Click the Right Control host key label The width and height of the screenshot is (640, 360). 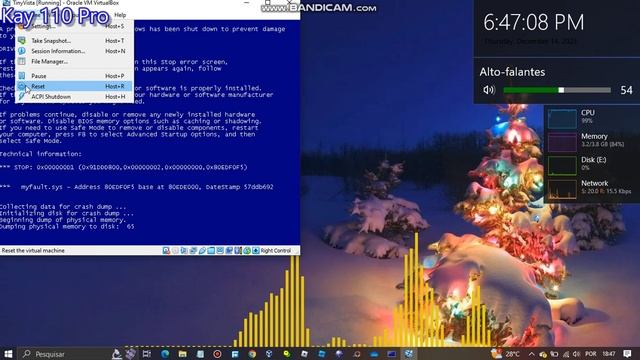(276, 251)
